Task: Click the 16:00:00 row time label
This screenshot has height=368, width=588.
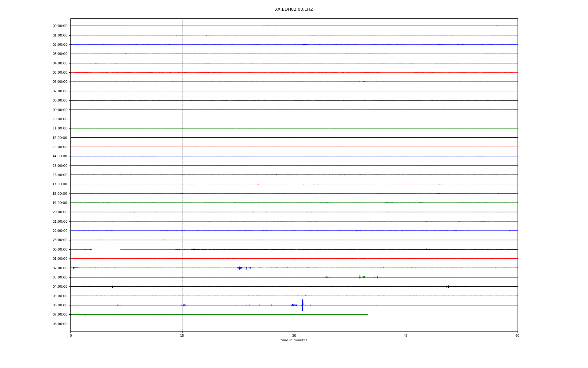Action: pos(60,175)
